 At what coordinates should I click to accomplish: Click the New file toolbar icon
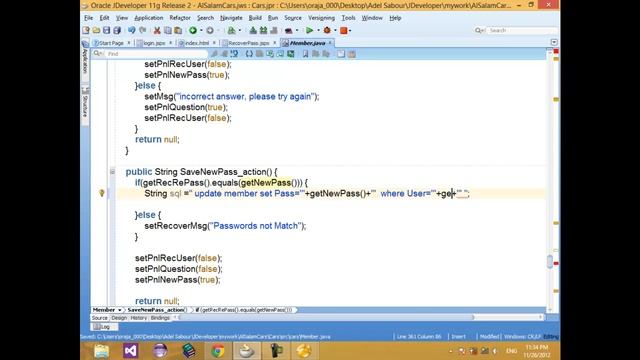point(86,30)
